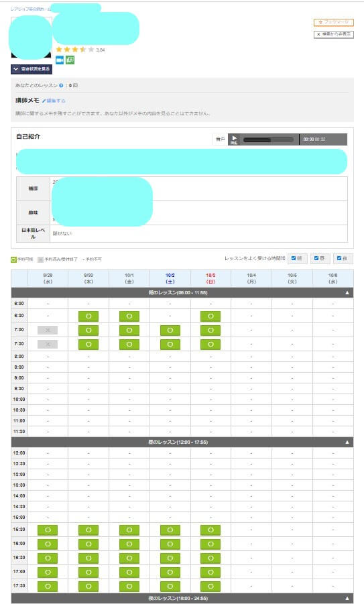Seek in the audio progress bar
This screenshot has width=364, height=604.
click(269, 139)
